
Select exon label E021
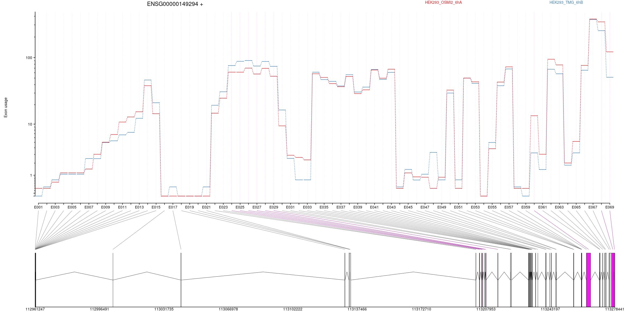click(x=206, y=207)
